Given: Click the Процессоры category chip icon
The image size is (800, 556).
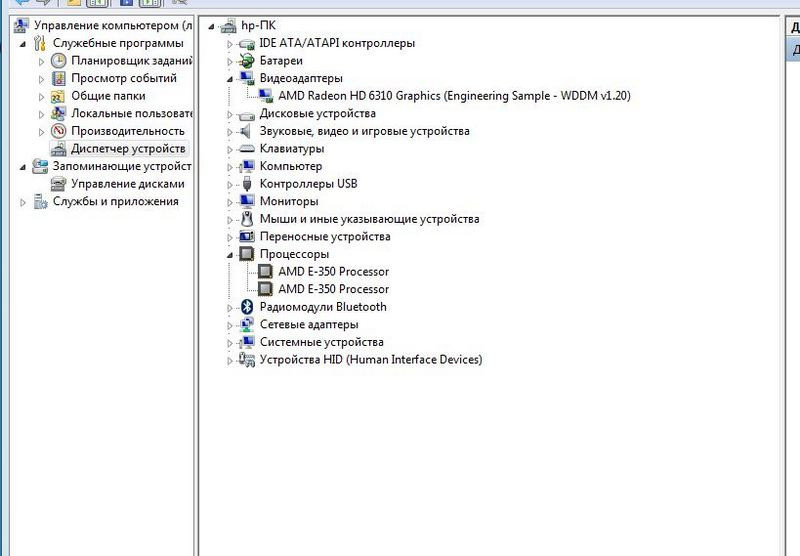Looking at the screenshot, I should click(x=247, y=254).
